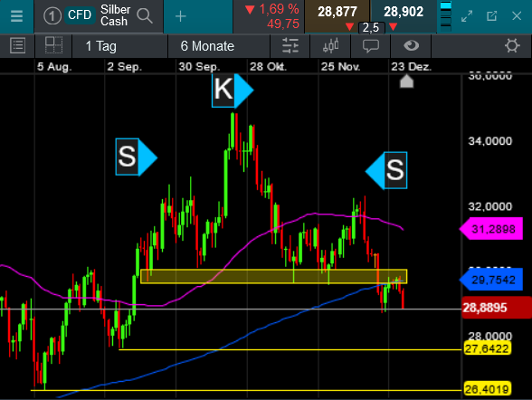Click the spread value 2,5
This screenshot has height=400, width=532.
[x=371, y=28]
